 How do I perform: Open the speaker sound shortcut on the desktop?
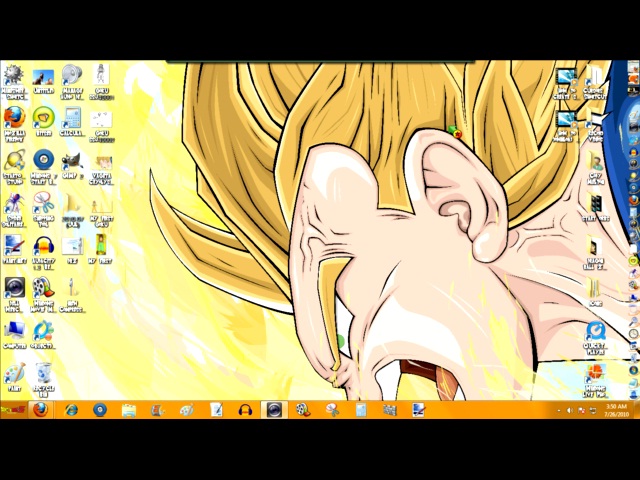click(x=72, y=82)
